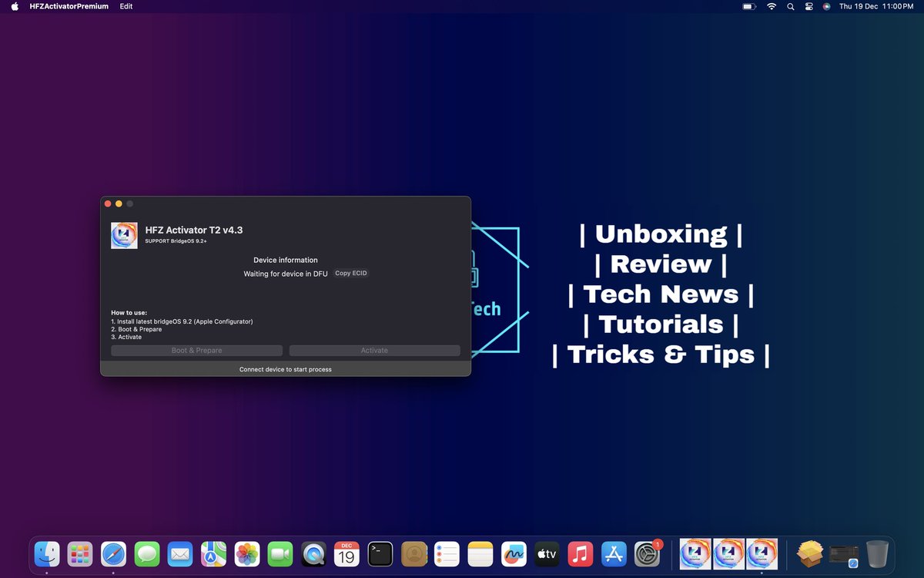Open Terminal from the Dock

(380, 553)
